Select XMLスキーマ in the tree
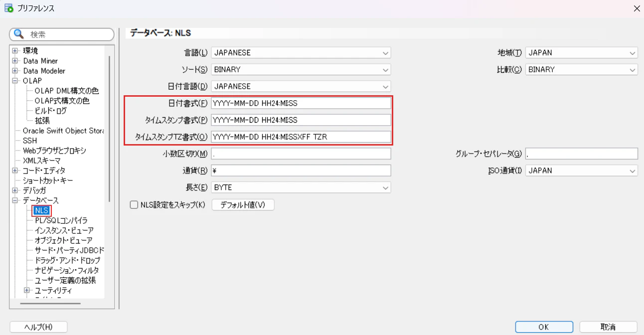 [42, 161]
